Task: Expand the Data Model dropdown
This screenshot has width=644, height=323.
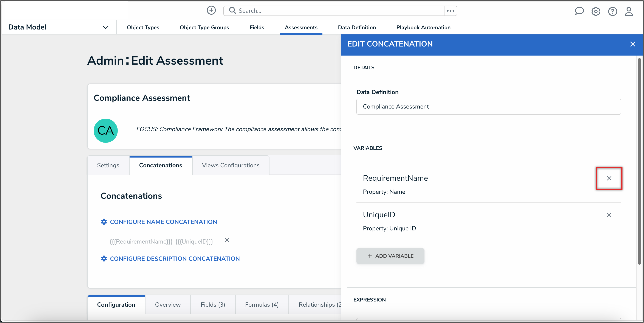Action: [105, 28]
